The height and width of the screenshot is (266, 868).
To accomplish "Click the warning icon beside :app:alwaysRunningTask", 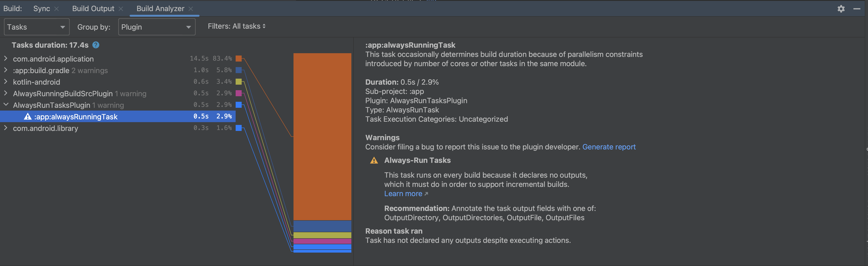I will point(28,117).
